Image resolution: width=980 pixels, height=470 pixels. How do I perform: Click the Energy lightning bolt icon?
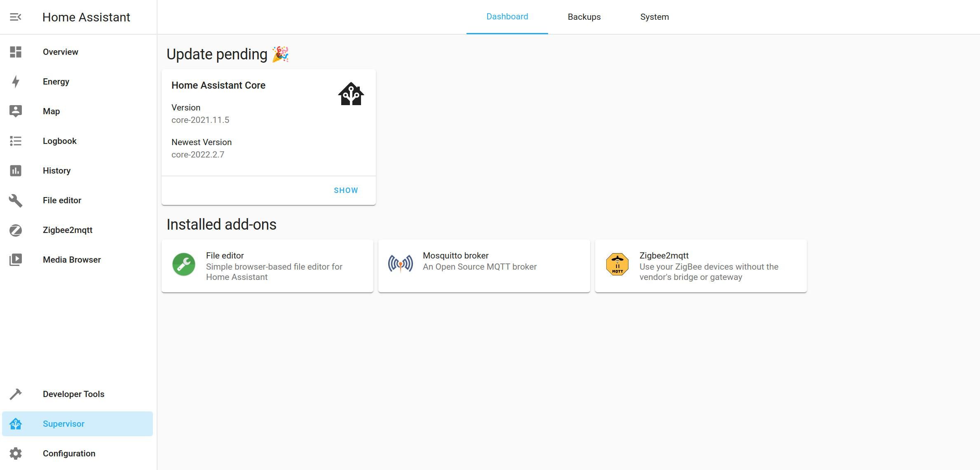16,82
